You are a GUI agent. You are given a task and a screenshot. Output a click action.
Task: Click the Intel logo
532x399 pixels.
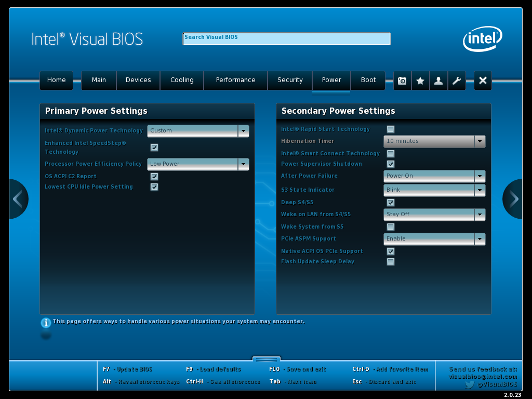[483, 38]
